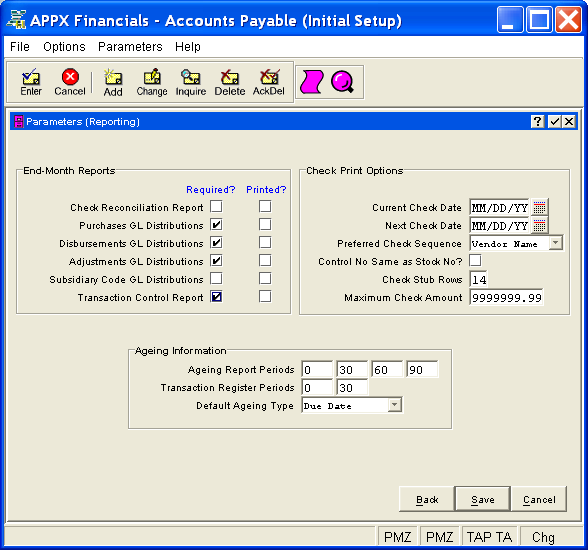
Task: Toggle Required for Purchases GL Distributions
Action: coord(216,224)
